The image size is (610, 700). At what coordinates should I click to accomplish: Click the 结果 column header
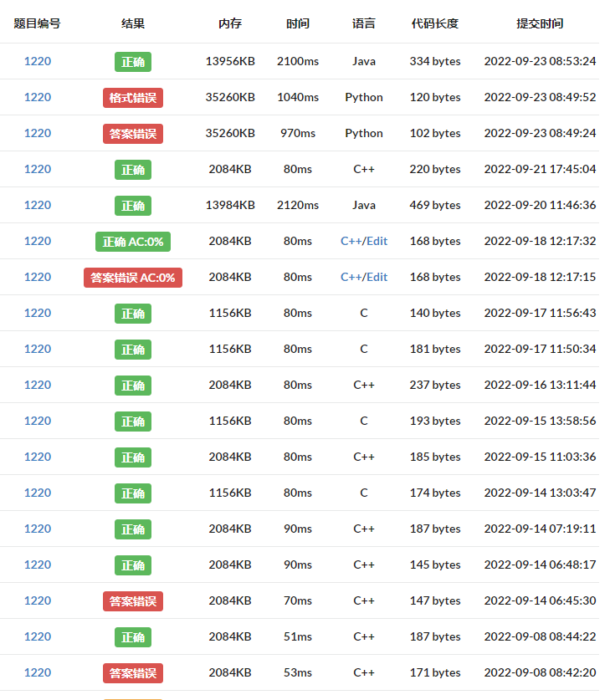coord(133,23)
